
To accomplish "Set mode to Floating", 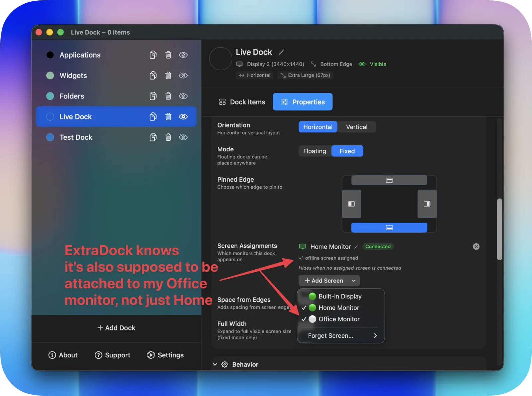I will click(315, 151).
